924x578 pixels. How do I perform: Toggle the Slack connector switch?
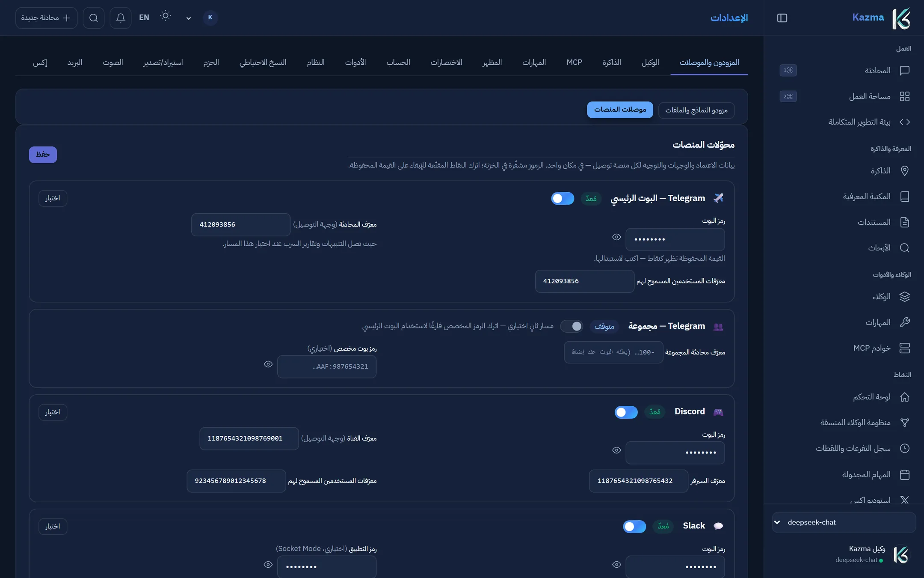coord(634,526)
